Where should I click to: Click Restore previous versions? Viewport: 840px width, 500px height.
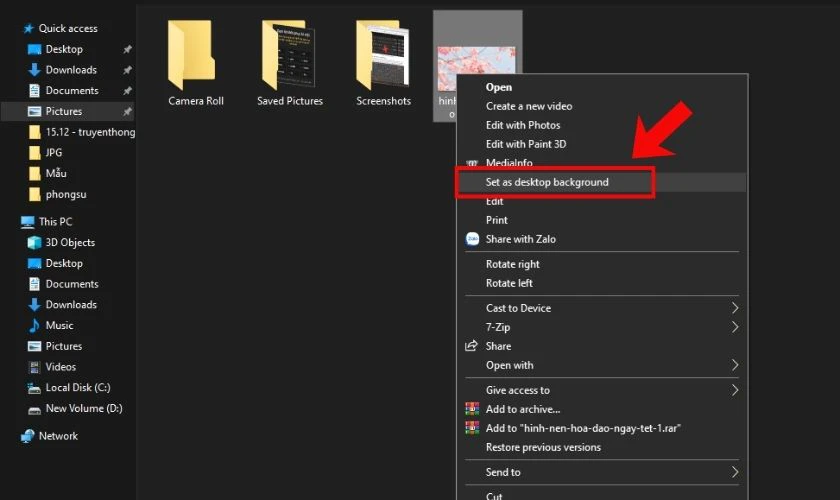click(x=543, y=447)
